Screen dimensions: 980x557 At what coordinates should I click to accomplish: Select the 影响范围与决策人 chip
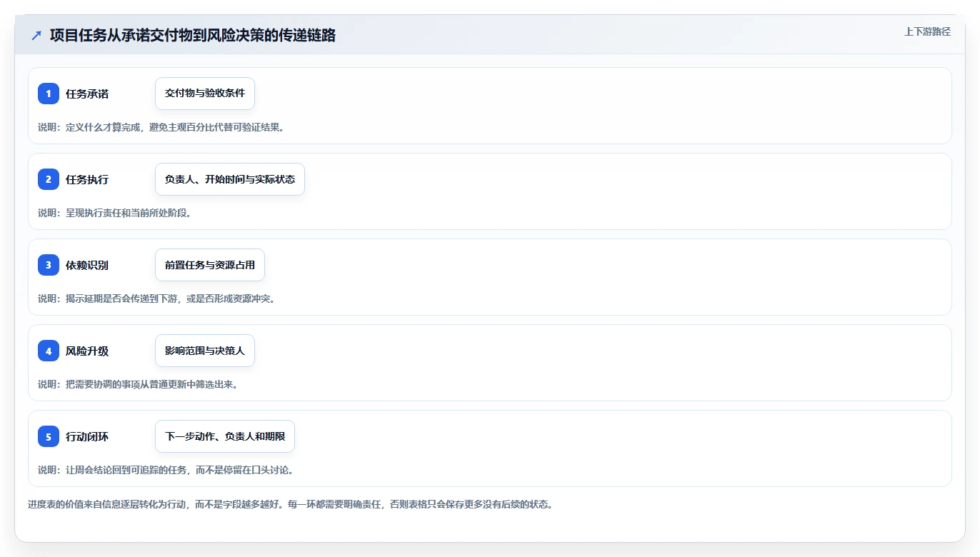(x=205, y=351)
